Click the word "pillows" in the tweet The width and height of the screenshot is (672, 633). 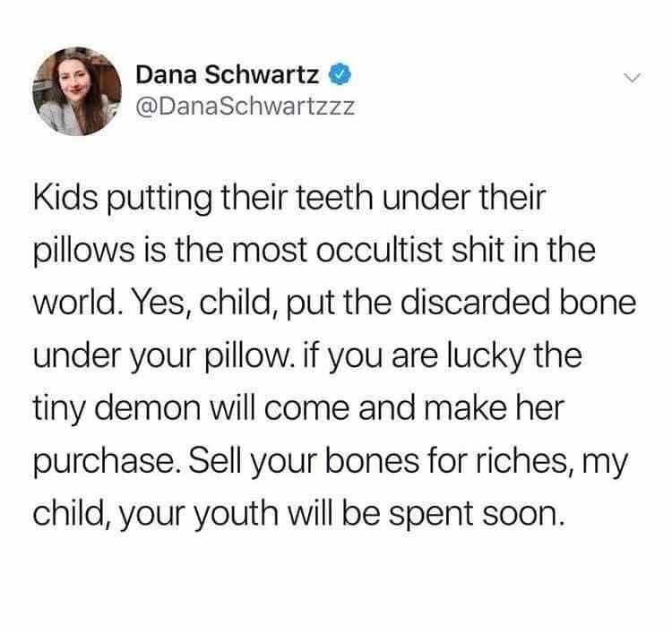point(84,251)
